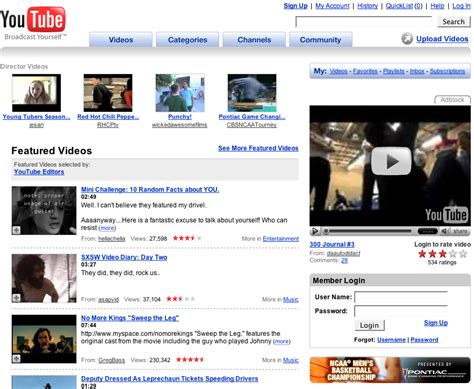Add No More Kings video to QuickList via plus icon

[x=16, y=359]
